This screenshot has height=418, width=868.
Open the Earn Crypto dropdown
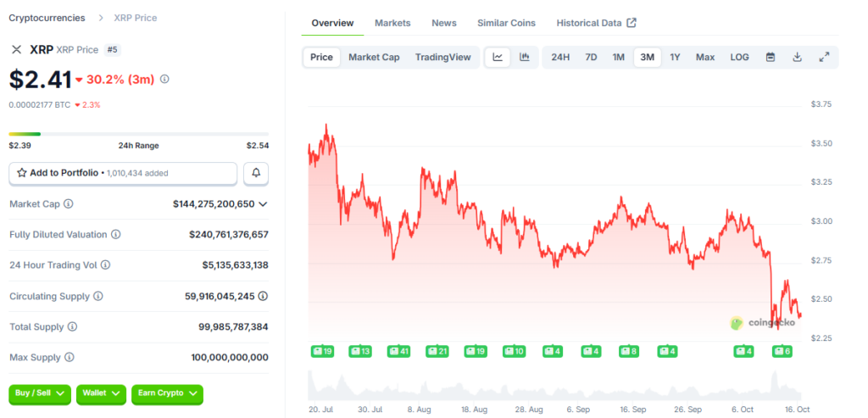(167, 393)
